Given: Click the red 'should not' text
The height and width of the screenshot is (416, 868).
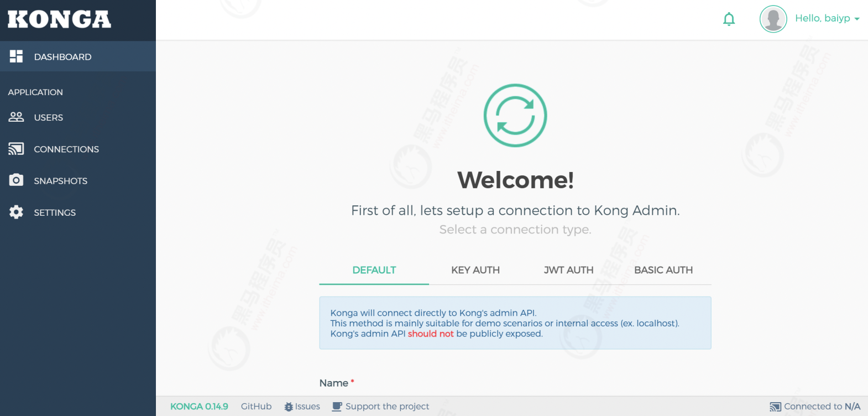Looking at the screenshot, I should tap(431, 334).
